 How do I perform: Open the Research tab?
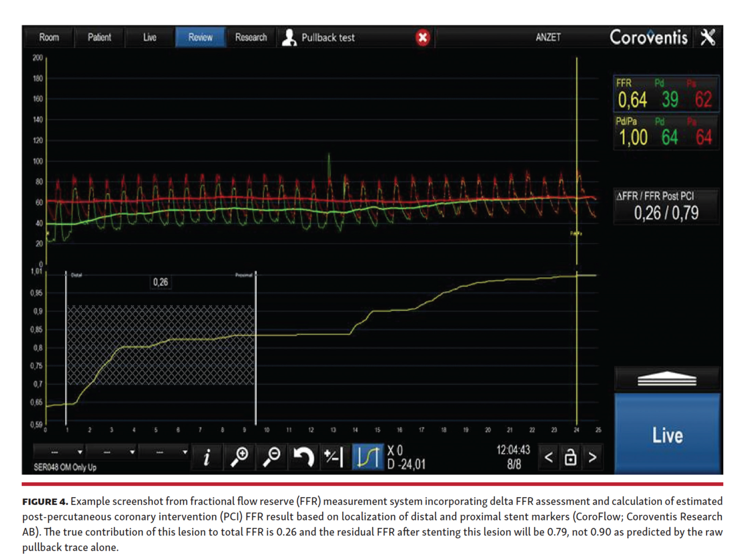pos(250,37)
